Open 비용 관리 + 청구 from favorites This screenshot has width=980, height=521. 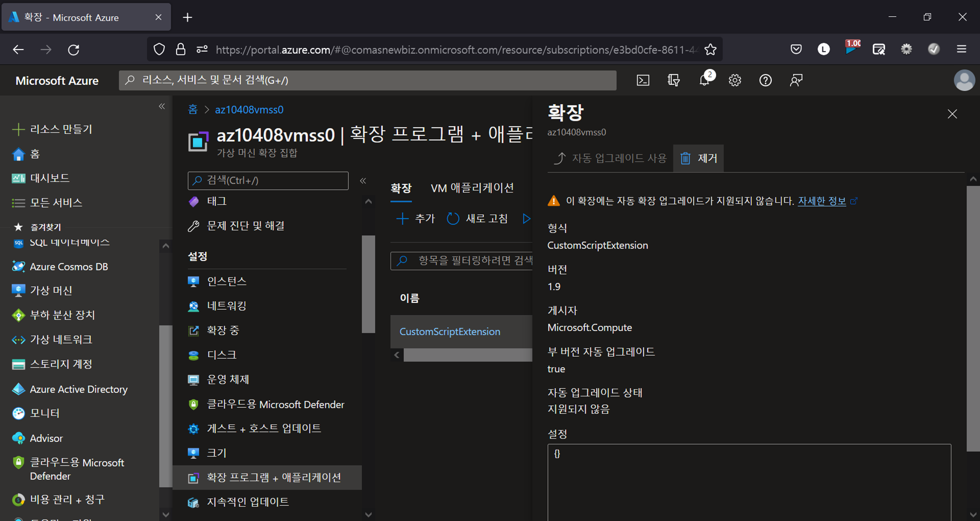click(x=58, y=499)
